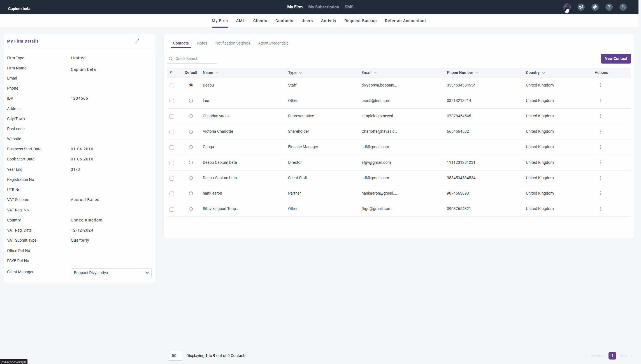Expand the Phone Number column filter
Viewport: 641px width, 364px height.
(x=477, y=73)
